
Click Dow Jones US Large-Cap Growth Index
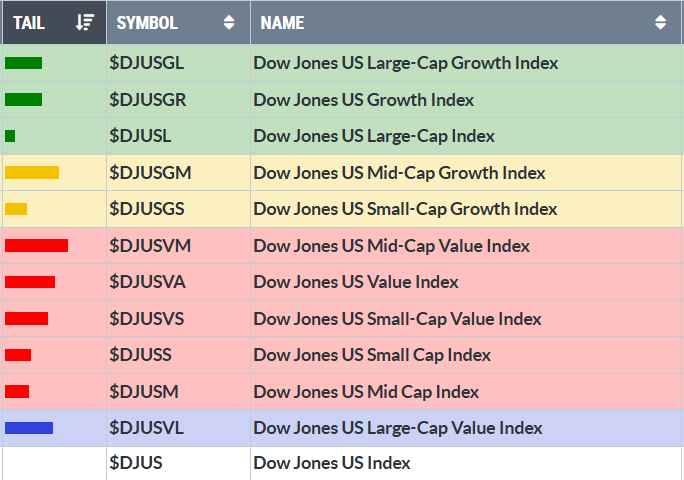(x=405, y=63)
